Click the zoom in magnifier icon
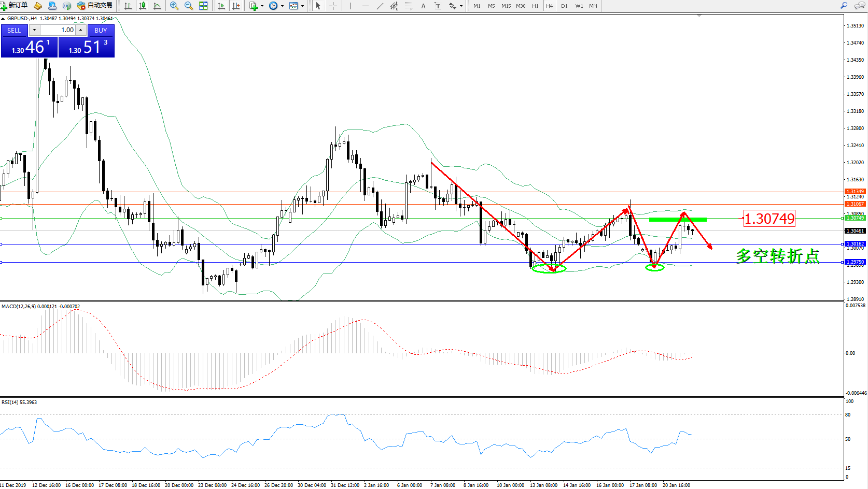 (x=174, y=6)
